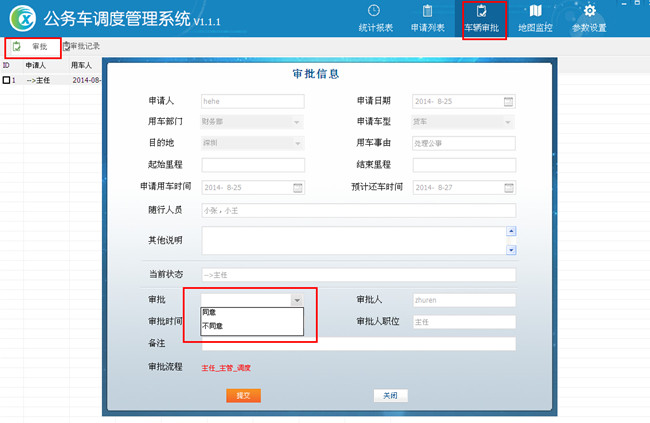
Task: Click the 审批 toolbar button
Action: coord(32,47)
